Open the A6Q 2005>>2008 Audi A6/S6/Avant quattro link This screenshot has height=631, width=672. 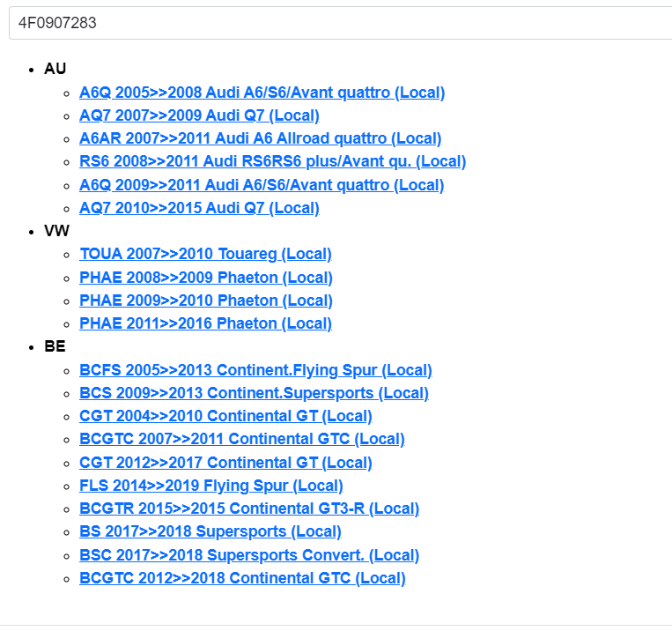[262, 93]
